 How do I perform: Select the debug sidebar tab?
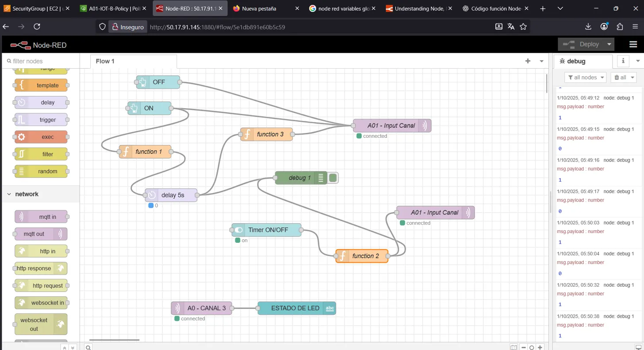[x=576, y=61]
